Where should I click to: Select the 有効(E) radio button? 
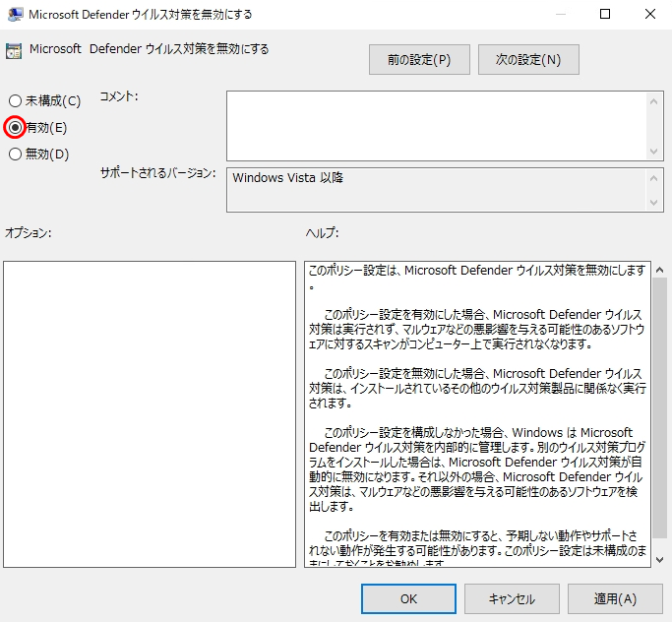click(x=15, y=127)
